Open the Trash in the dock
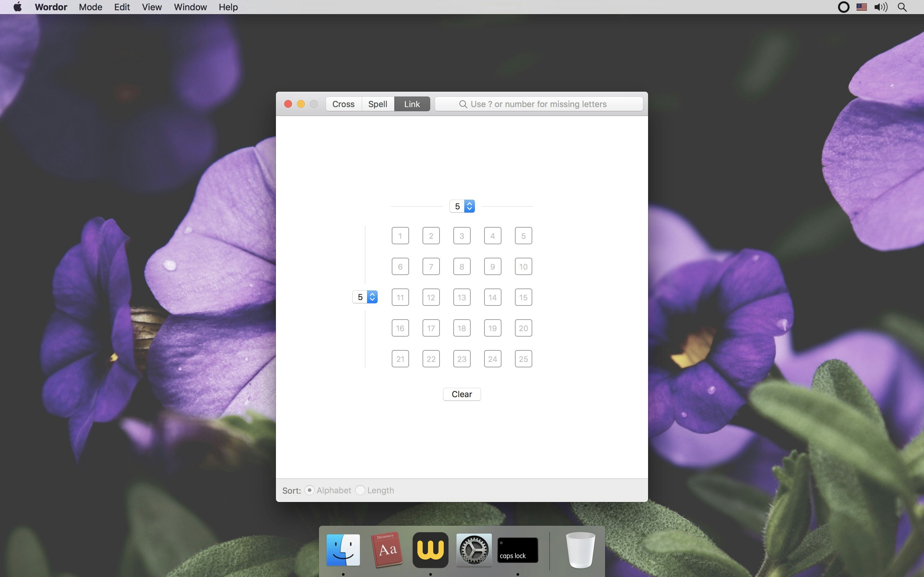 click(580, 549)
